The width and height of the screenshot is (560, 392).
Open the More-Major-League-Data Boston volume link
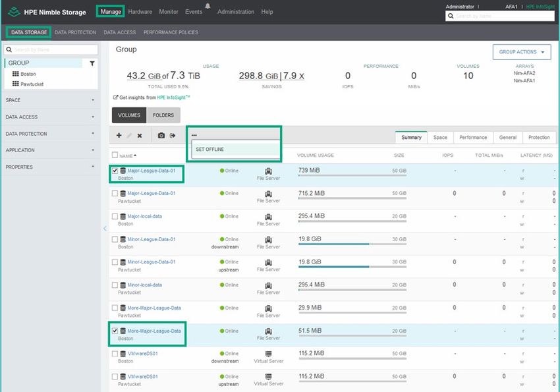[x=154, y=331]
